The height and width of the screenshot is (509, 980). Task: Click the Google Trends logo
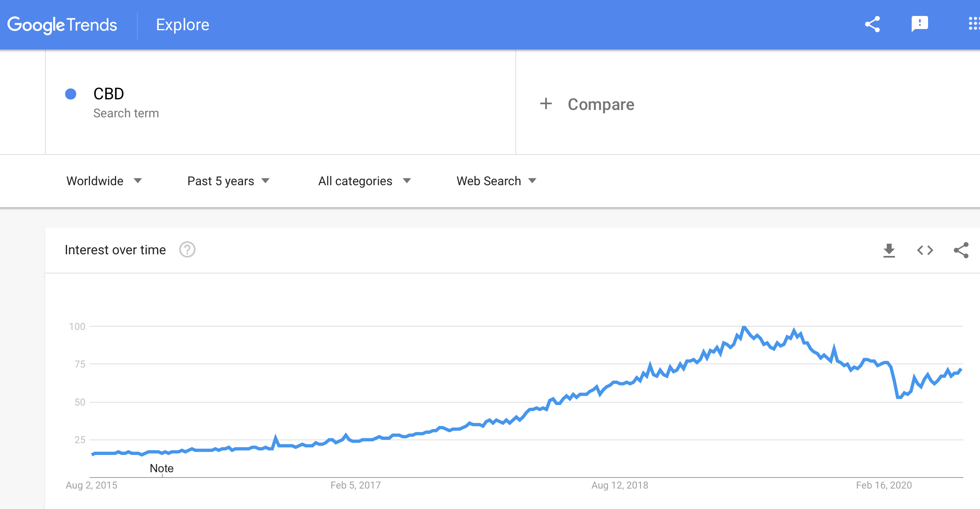(62, 25)
